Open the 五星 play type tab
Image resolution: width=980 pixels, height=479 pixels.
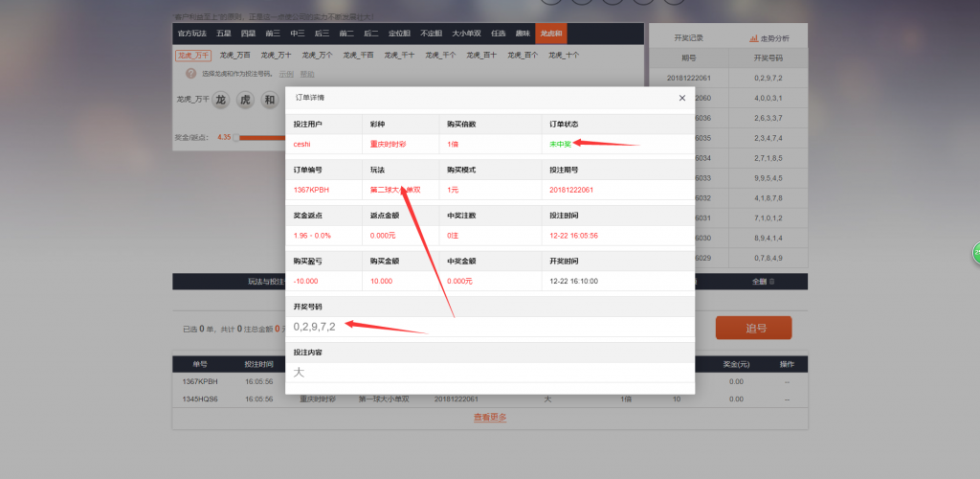click(x=223, y=34)
